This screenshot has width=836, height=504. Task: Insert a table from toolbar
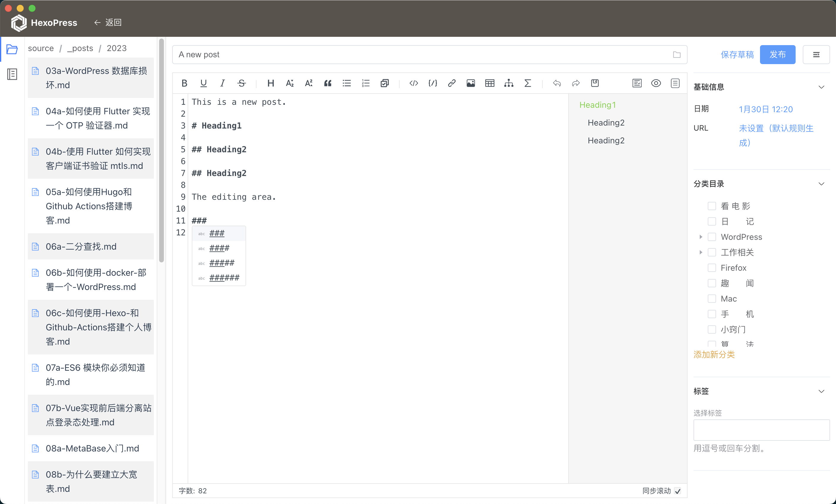coord(490,83)
